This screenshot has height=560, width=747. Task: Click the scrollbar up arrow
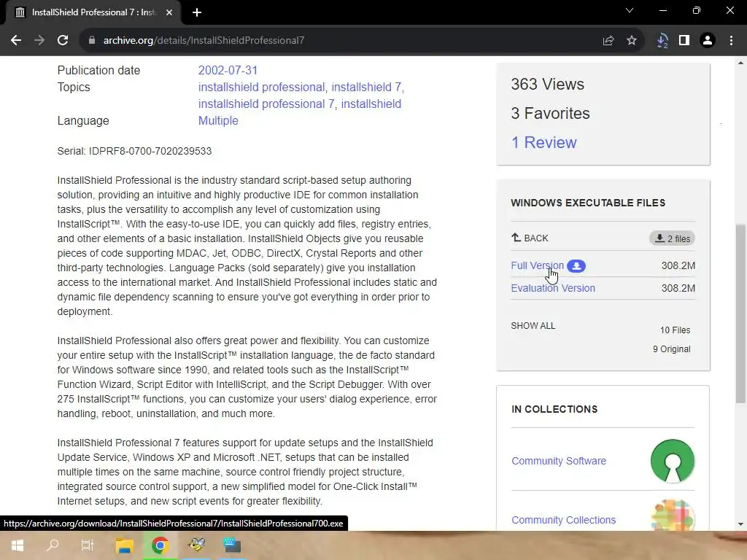(740, 63)
